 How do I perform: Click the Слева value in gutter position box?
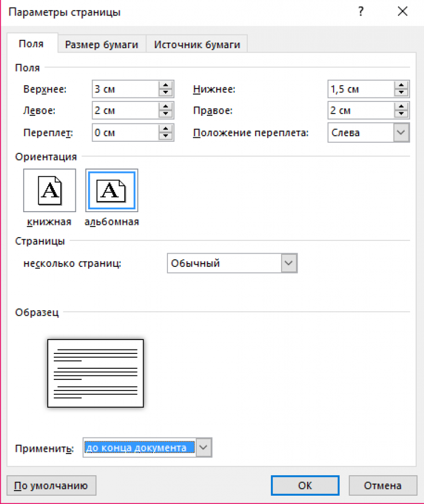(345, 133)
